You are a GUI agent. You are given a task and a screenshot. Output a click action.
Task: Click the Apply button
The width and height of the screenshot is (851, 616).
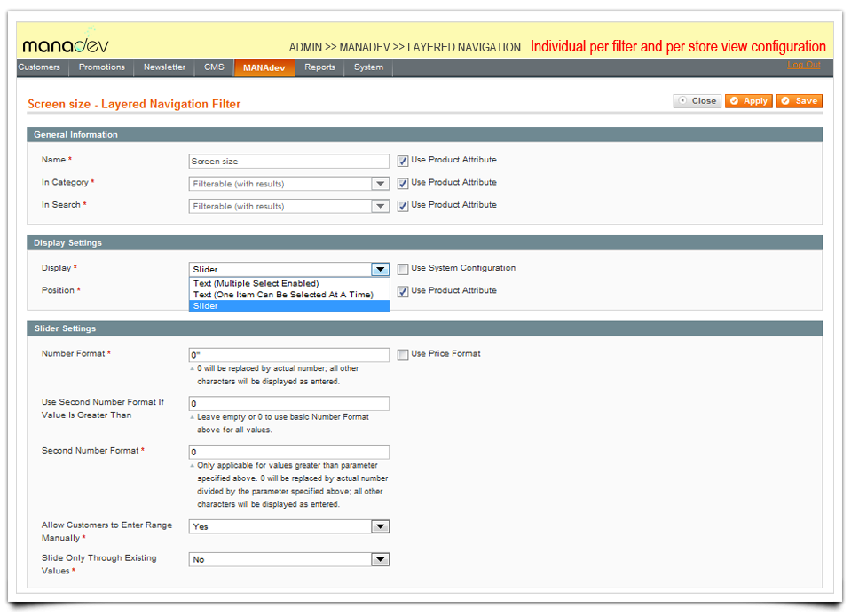click(748, 101)
